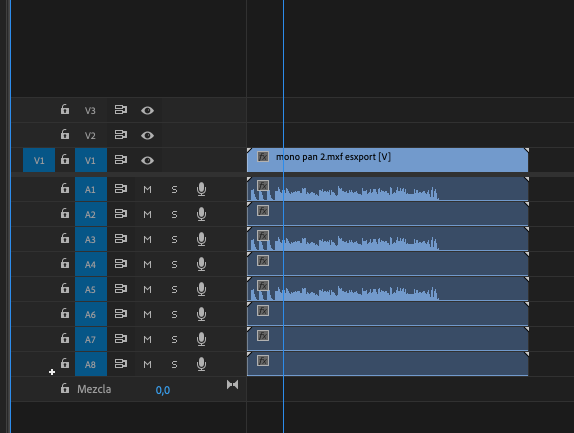
Task: Enable voice-over record on A1
Action: pyautogui.click(x=201, y=189)
